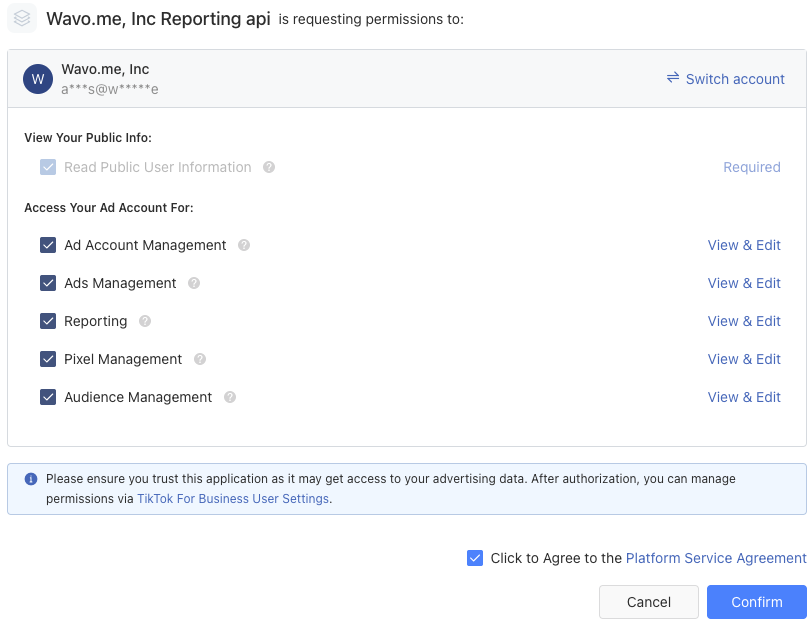Click View & Edit for Ad Account Management
This screenshot has width=811, height=623.
coord(744,245)
